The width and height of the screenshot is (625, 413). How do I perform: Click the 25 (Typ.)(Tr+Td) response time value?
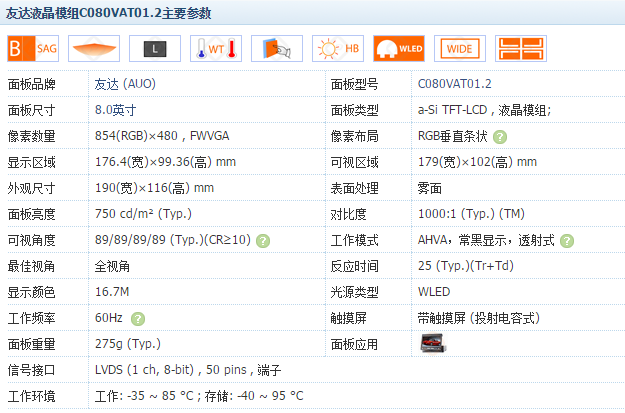(466, 266)
